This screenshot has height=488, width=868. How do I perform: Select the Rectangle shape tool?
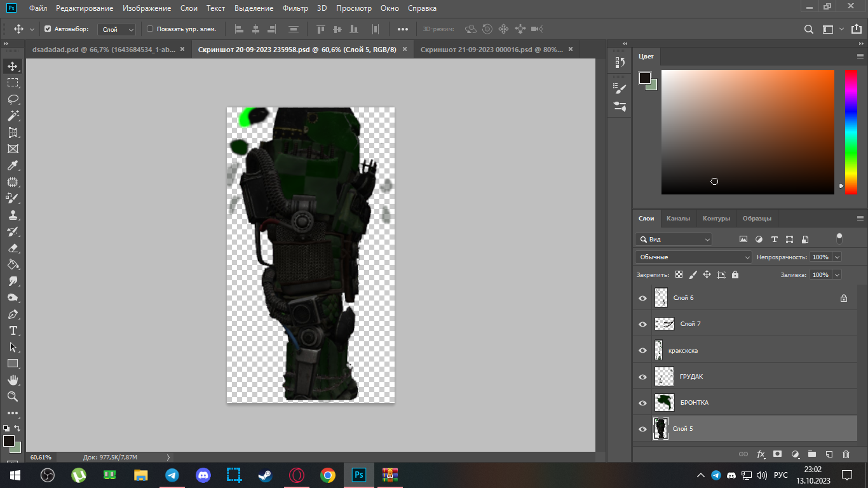click(13, 363)
